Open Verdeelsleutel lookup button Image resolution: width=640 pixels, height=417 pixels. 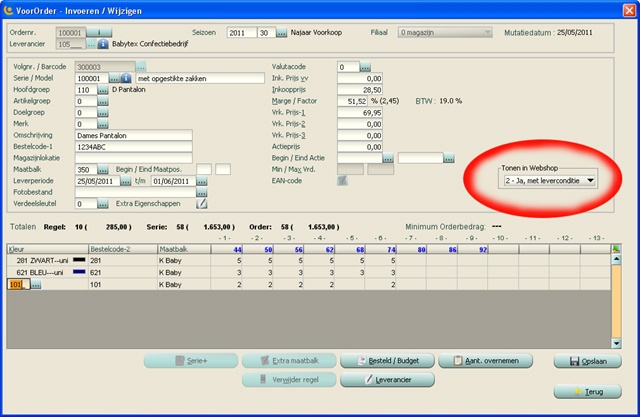coord(103,204)
